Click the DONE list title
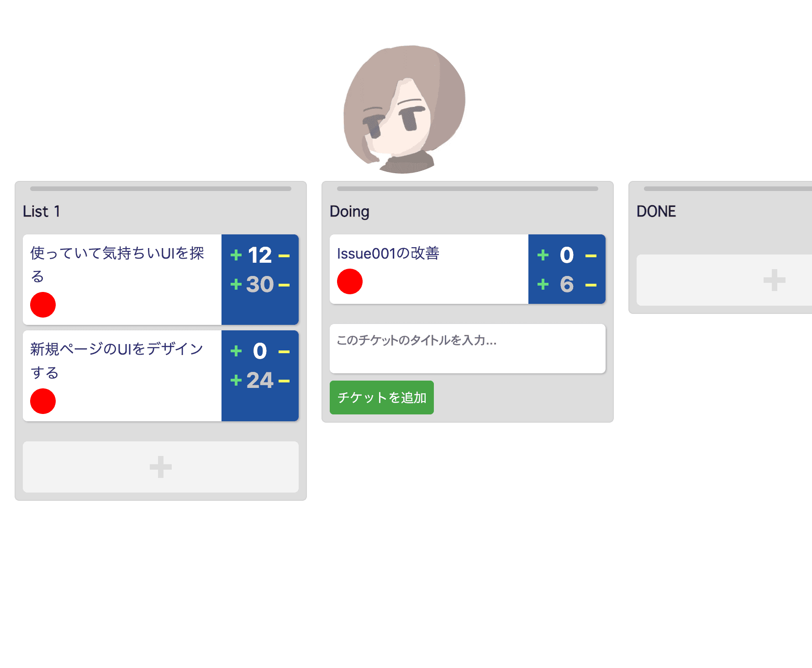 [x=656, y=212]
